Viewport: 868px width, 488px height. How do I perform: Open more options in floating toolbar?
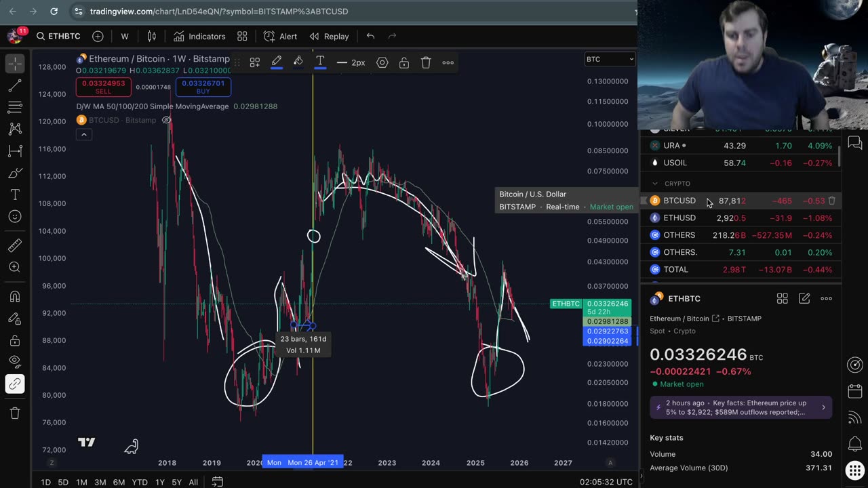[x=448, y=62]
